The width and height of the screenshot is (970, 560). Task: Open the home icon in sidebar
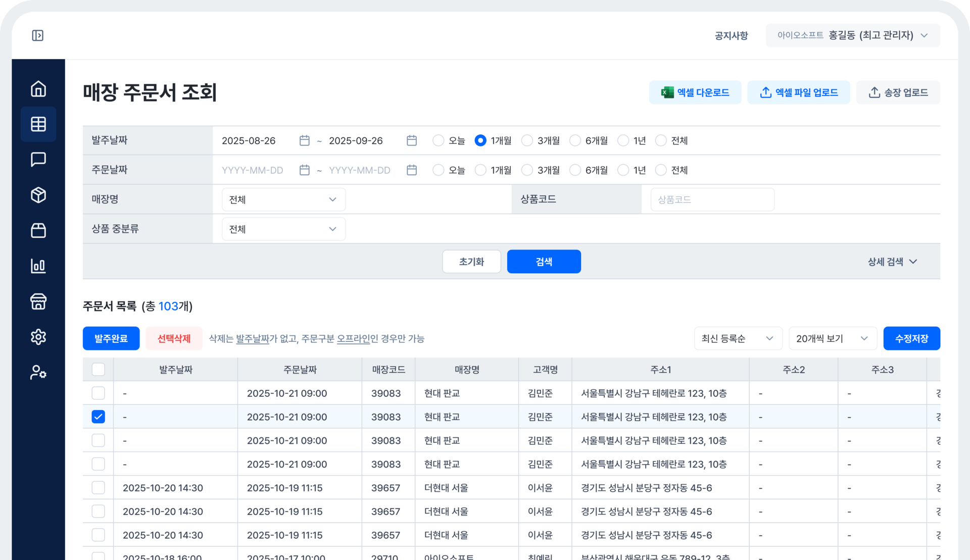pos(38,89)
